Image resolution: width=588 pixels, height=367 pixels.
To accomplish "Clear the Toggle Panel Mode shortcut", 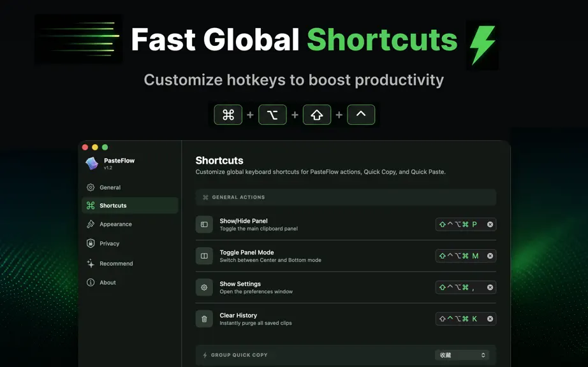I will click(490, 255).
